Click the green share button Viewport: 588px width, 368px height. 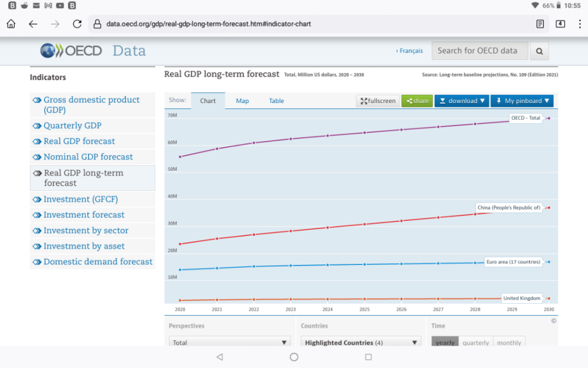(417, 101)
